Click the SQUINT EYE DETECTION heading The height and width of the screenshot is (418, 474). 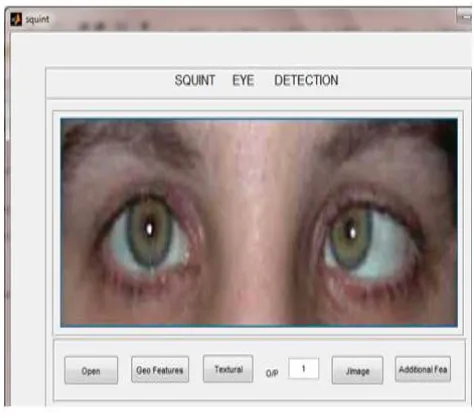pyautogui.click(x=256, y=80)
